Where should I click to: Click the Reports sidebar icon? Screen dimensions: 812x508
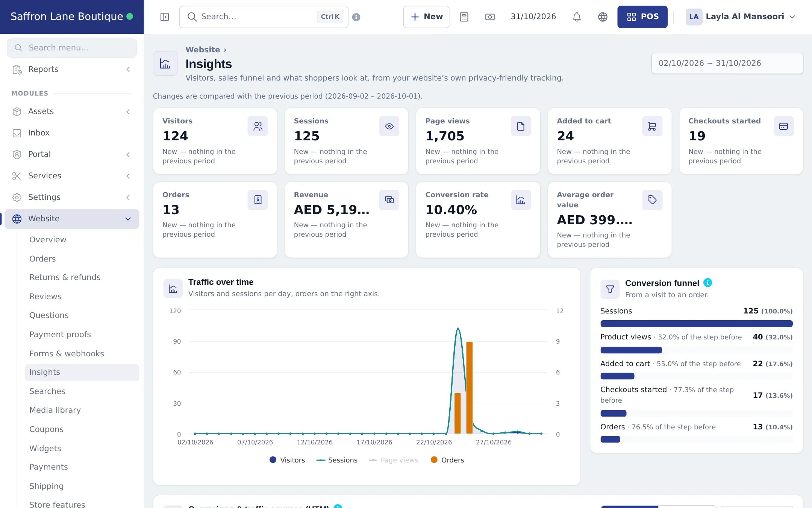pyautogui.click(x=17, y=70)
